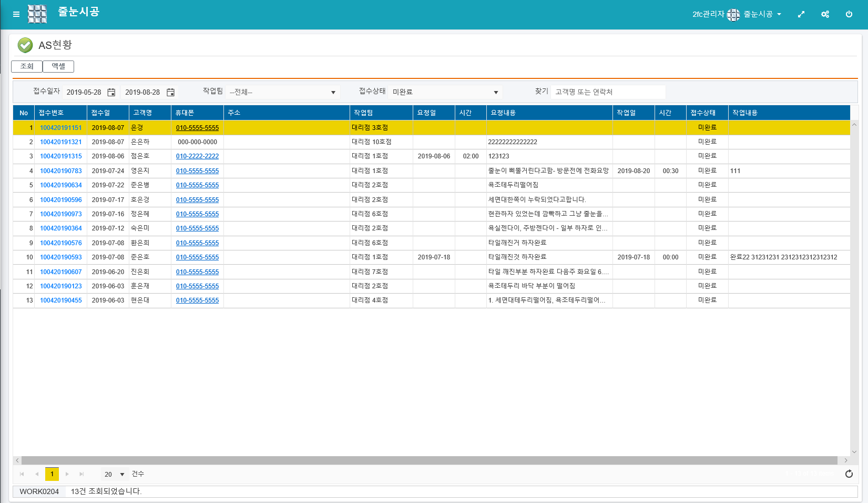Open receipt number 100420190783 link
Viewport: 868px width, 503px height.
(61, 171)
